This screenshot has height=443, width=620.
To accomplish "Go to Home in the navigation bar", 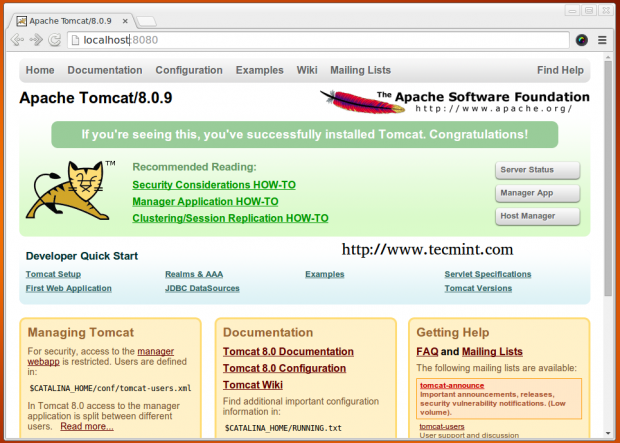I will coord(40,70).
